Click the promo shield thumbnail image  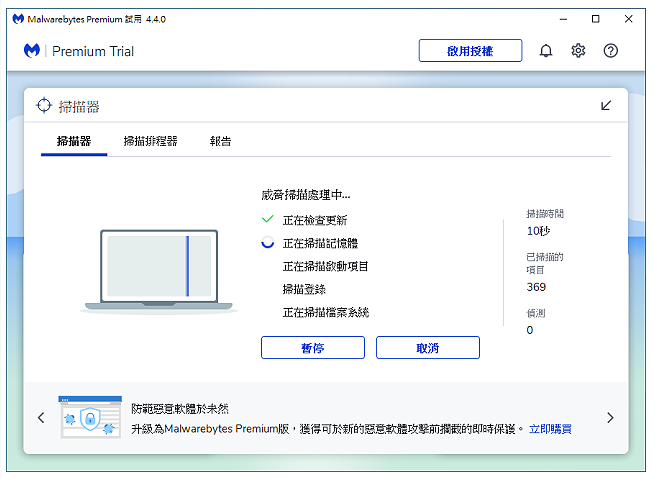pyautogui.click(x=90, y=417)
